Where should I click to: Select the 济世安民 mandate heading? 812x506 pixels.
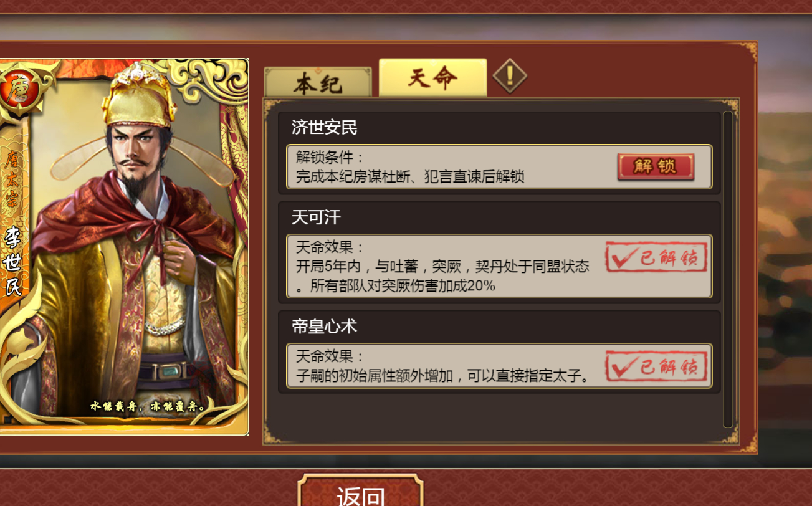324,128
